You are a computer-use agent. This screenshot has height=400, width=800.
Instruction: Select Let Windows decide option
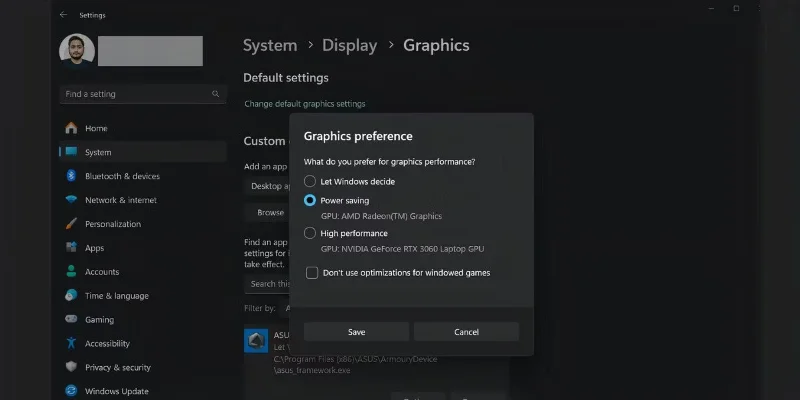310,181
